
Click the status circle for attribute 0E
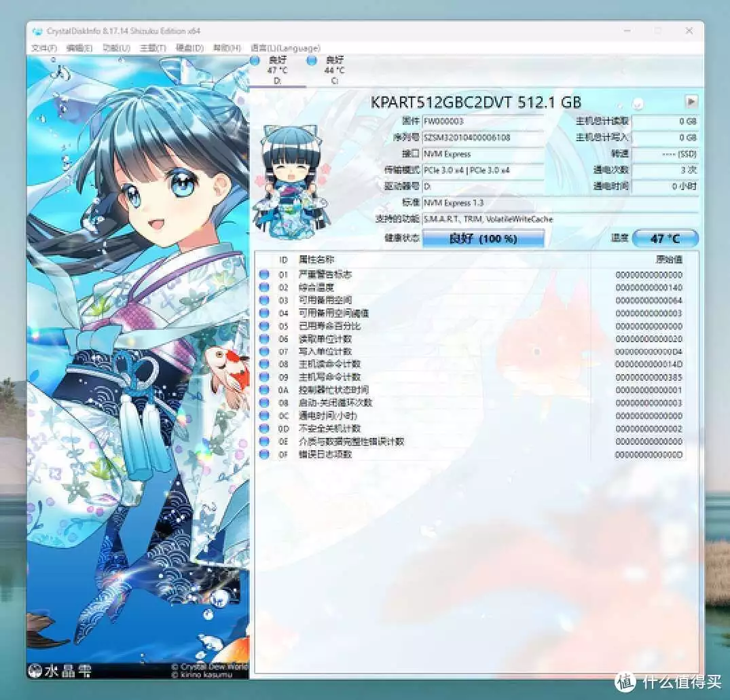tap(264, 441)
